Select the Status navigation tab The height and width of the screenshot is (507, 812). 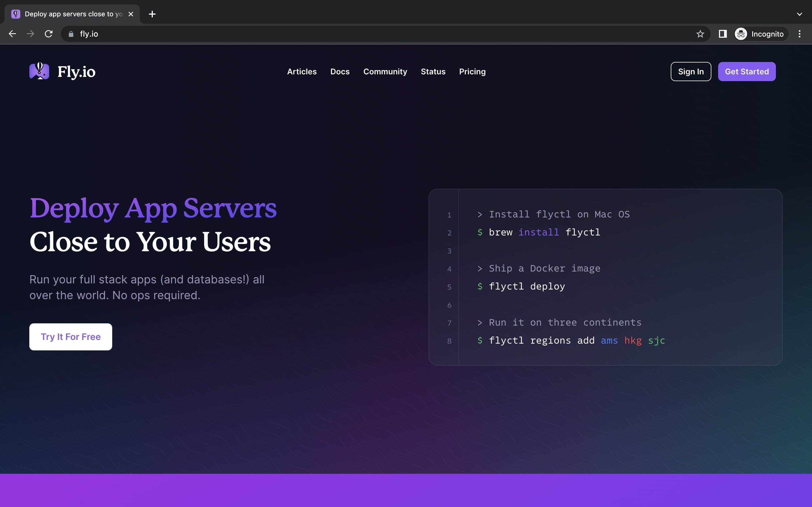[x=434, y=71]
